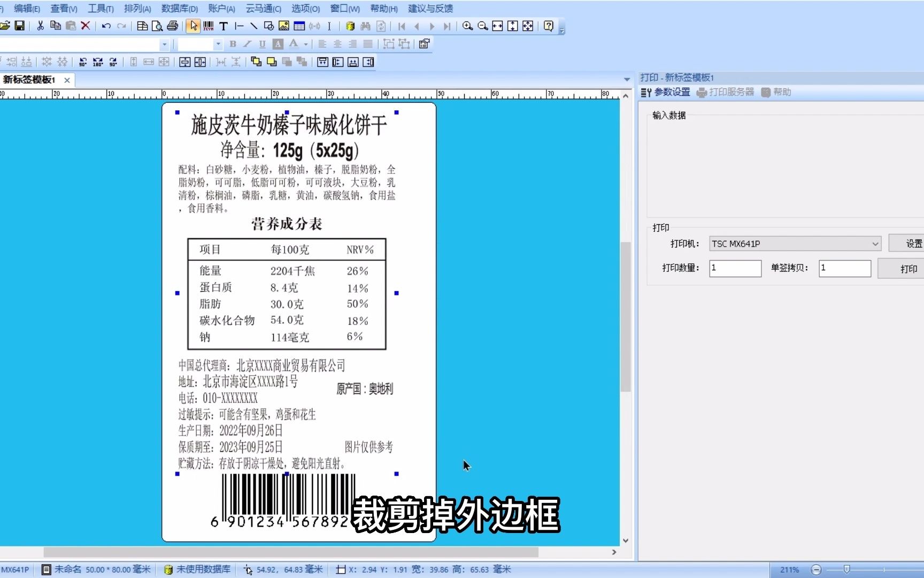924x578 pixels.
Task: Bring object to front
Action: pos(256,62)
